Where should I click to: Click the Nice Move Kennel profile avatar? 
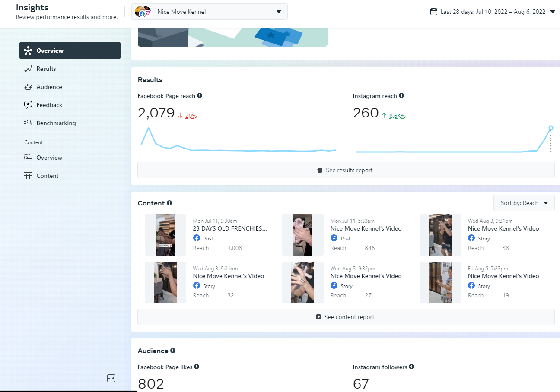coord(143,12)
